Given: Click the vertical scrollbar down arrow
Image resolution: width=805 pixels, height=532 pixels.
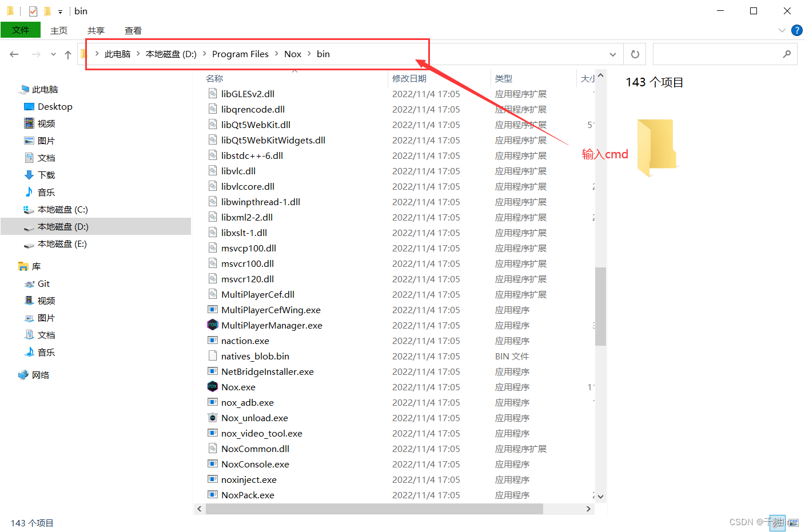Looking at the screenshot, I should pyautogui.click(x=600, y=497).
